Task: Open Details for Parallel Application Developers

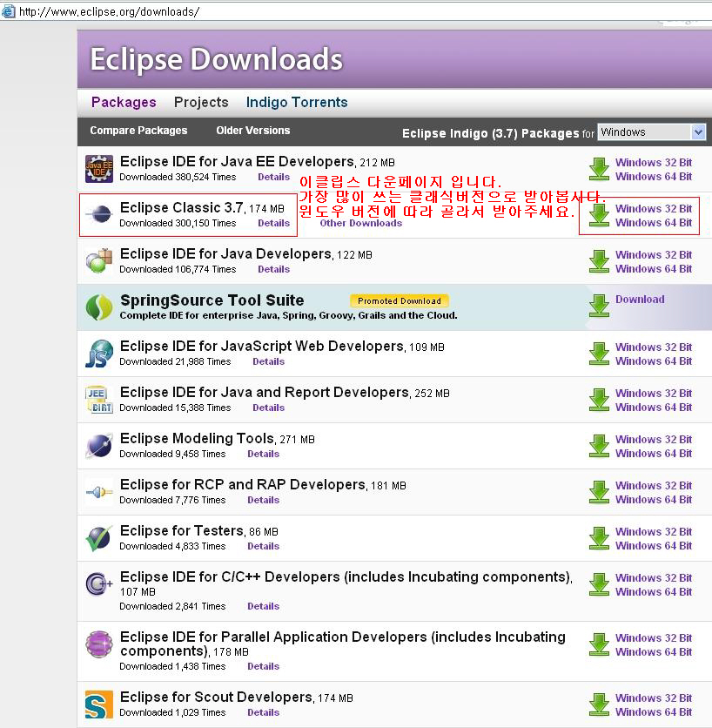Action: 264,666
